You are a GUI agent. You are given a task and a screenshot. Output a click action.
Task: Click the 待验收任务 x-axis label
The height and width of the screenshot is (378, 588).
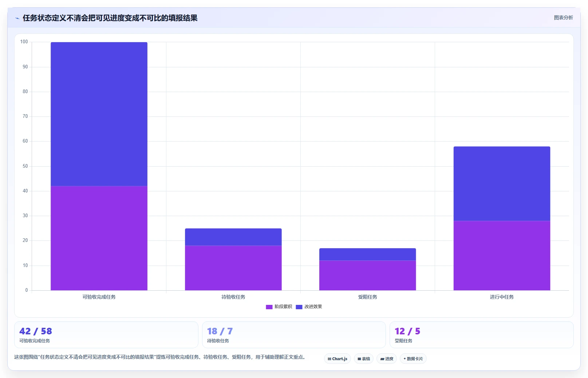pyautogui.click(x=233, y=297)
